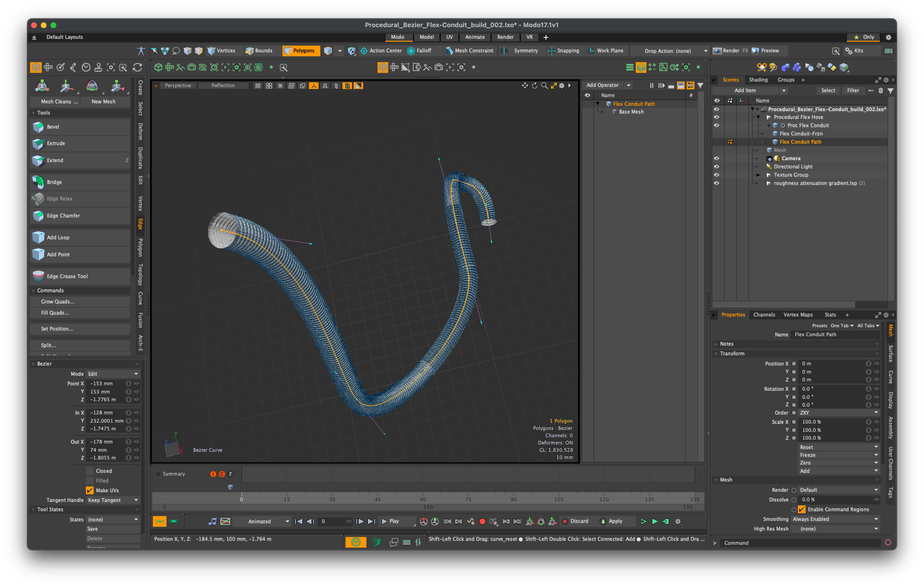Open Action Center options
The height and width of the screenshot is (586, 924).
pos(381,51)
